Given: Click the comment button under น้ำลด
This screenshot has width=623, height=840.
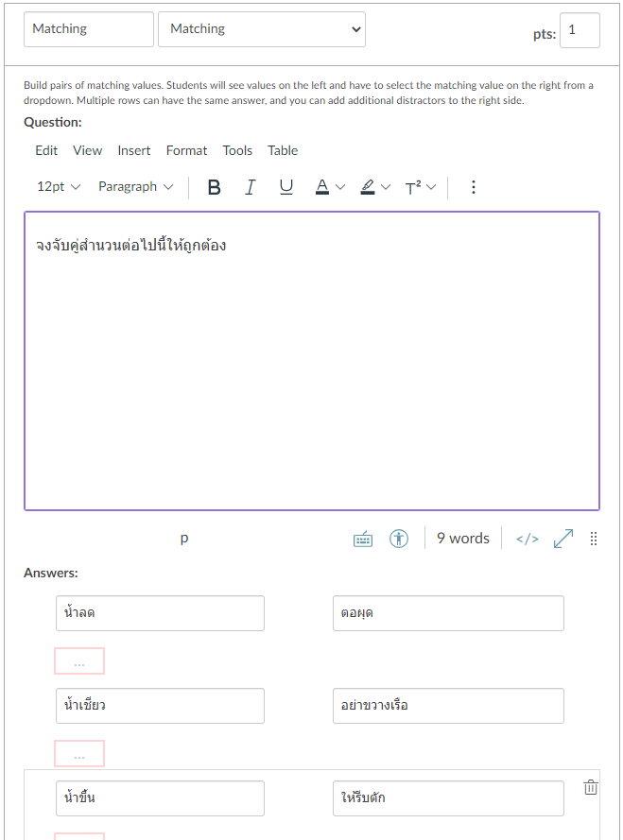Looking at the screenshot, I should tap(79, 661).
